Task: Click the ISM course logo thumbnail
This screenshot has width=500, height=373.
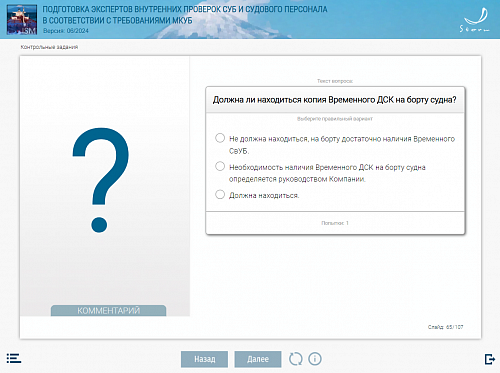Action: pyautogui.click(x=22, y=19)
